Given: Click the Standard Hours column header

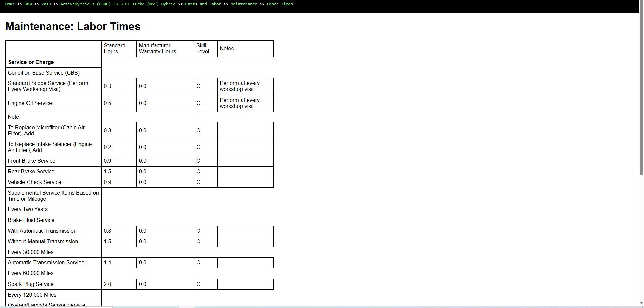Looking at the screenshot, I should 119,49.
